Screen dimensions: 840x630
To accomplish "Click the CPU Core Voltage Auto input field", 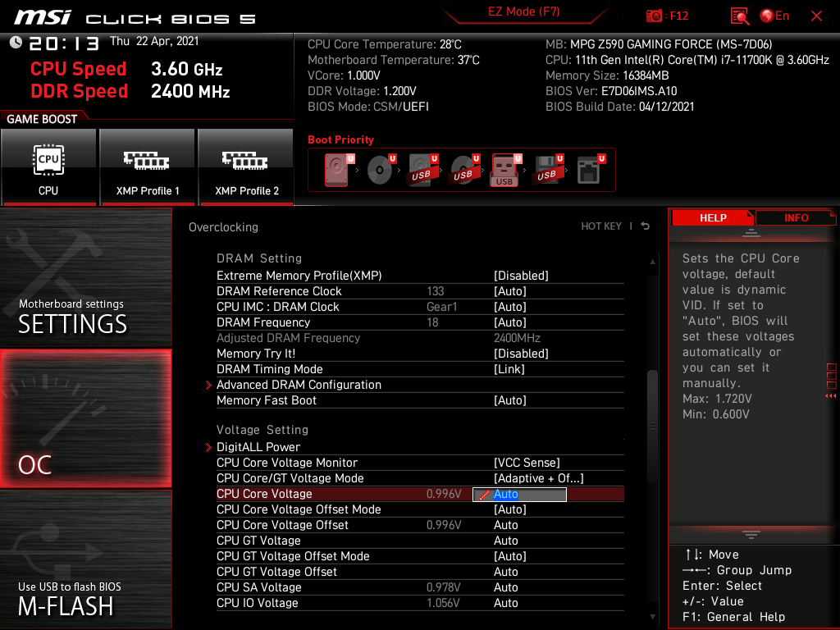I will [519, 494].
